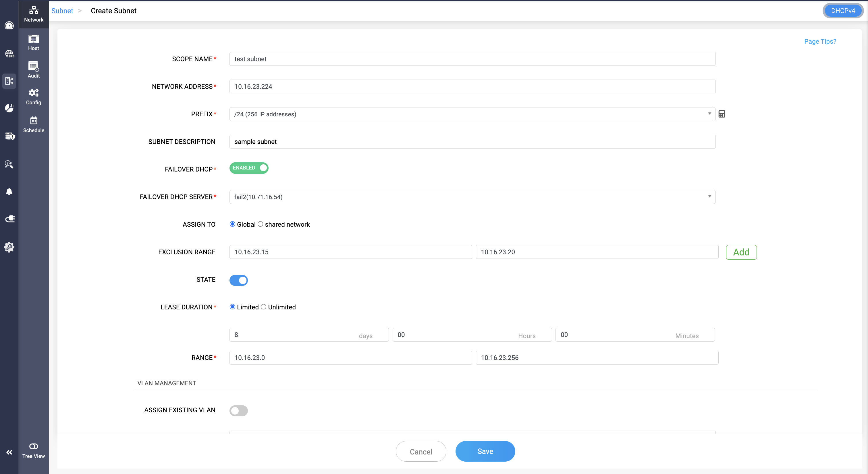Open the Audit section icon
Screen dimensions: 868x474
point(33,70)
